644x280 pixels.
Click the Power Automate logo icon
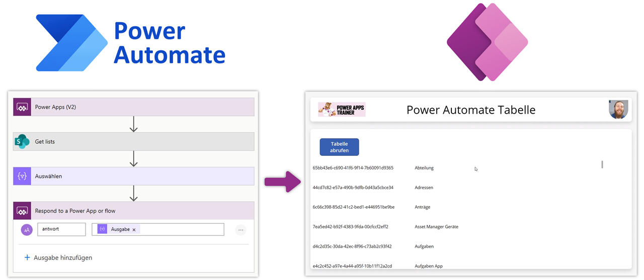coord(72,42)
